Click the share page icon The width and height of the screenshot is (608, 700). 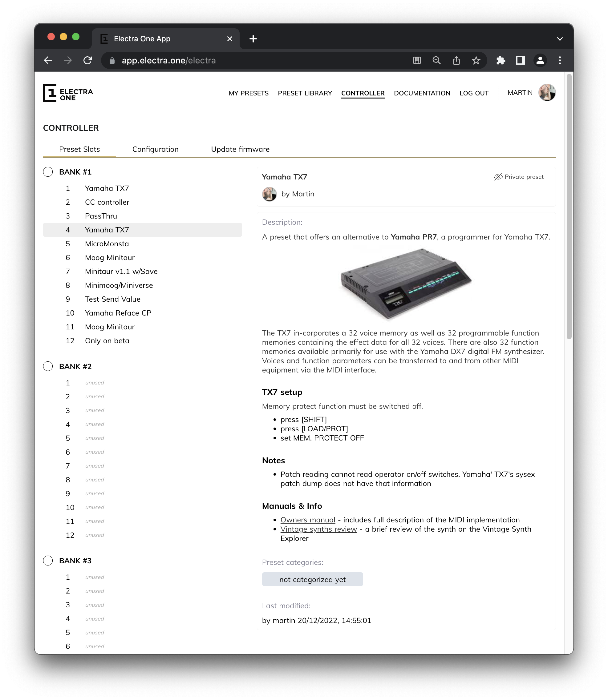point(456,60)
